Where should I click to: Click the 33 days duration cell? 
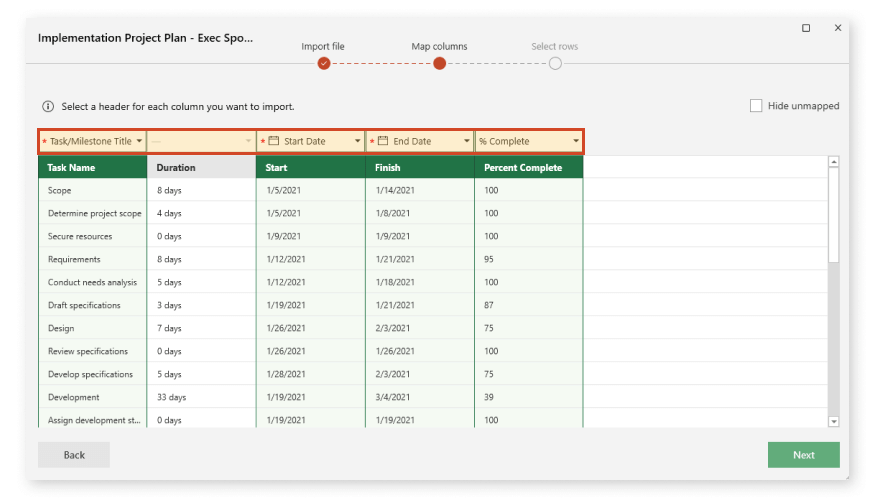(x=201, y=397)
